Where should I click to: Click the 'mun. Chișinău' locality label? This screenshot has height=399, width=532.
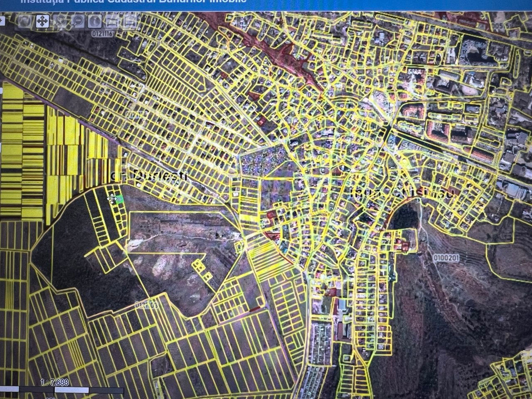(401, 192)
